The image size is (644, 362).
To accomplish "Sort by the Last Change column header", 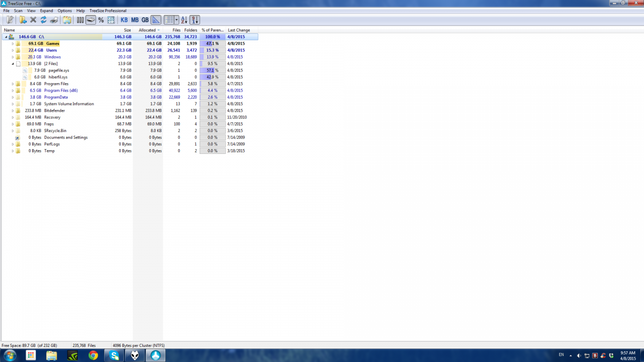I will (x=241, y=30).
